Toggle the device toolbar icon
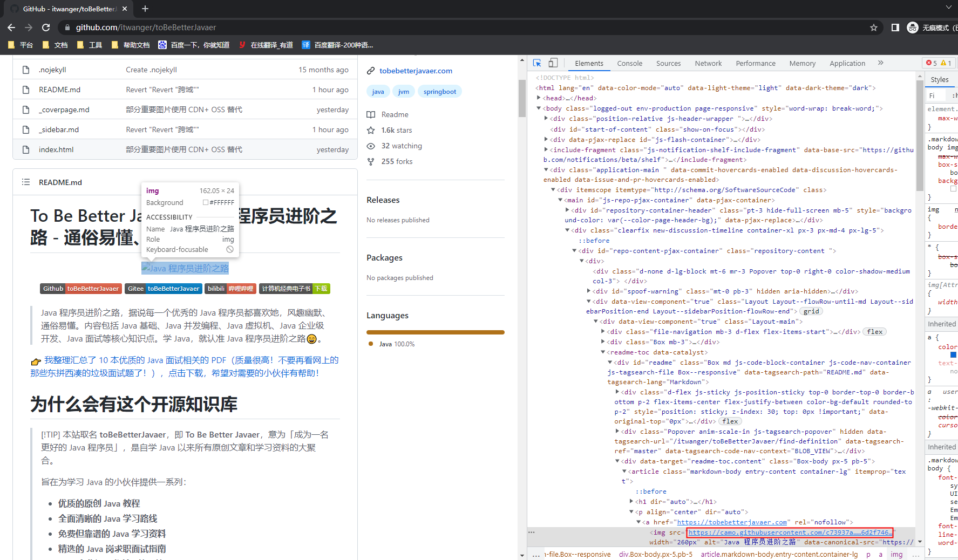Image resolution: width=958 pixels, height=560 pixels. [553, 63]
